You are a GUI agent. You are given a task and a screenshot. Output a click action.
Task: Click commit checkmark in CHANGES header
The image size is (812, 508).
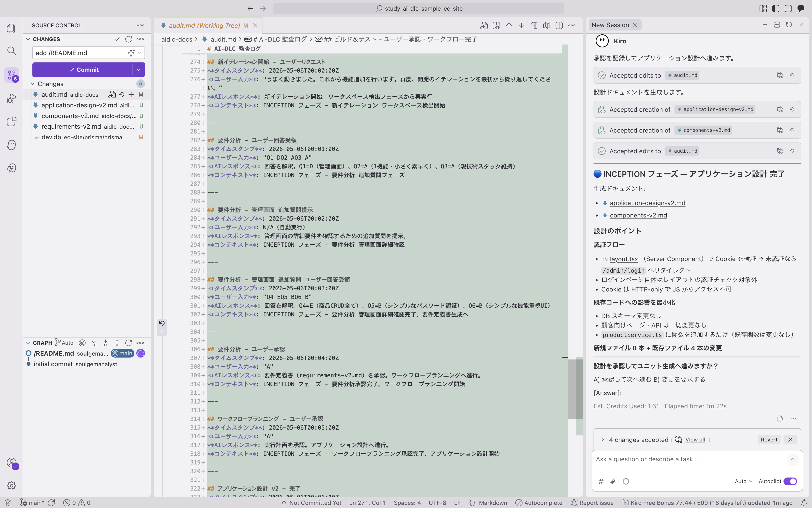pos(117,39)
